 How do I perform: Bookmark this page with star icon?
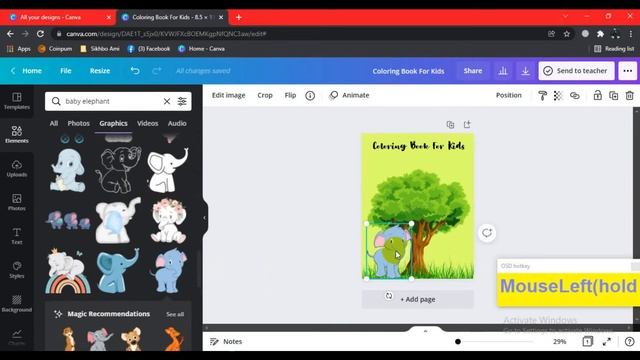click(x=567, y=34)
